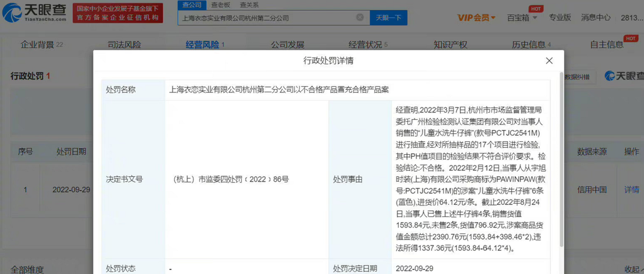The height and width of the screenshot is (274, 644).
Task: Clear the search box with the X icon
Action: click(360, 18)
